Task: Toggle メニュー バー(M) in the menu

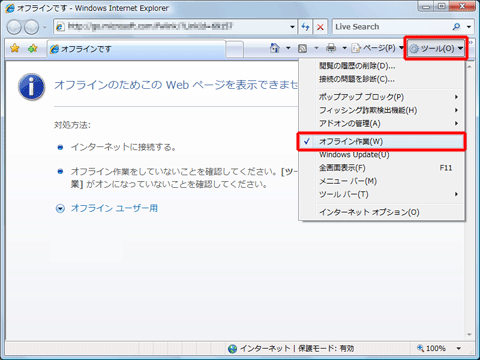Action: click(382, 181)
